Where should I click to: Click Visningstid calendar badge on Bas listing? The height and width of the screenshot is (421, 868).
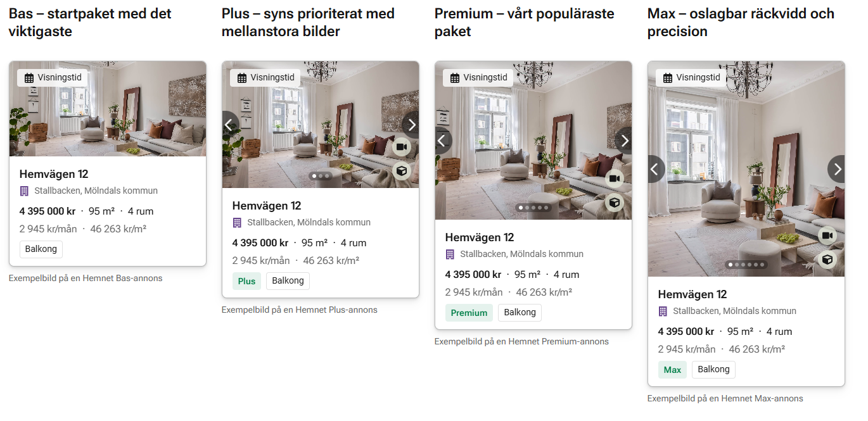click(x=53, y=78)
